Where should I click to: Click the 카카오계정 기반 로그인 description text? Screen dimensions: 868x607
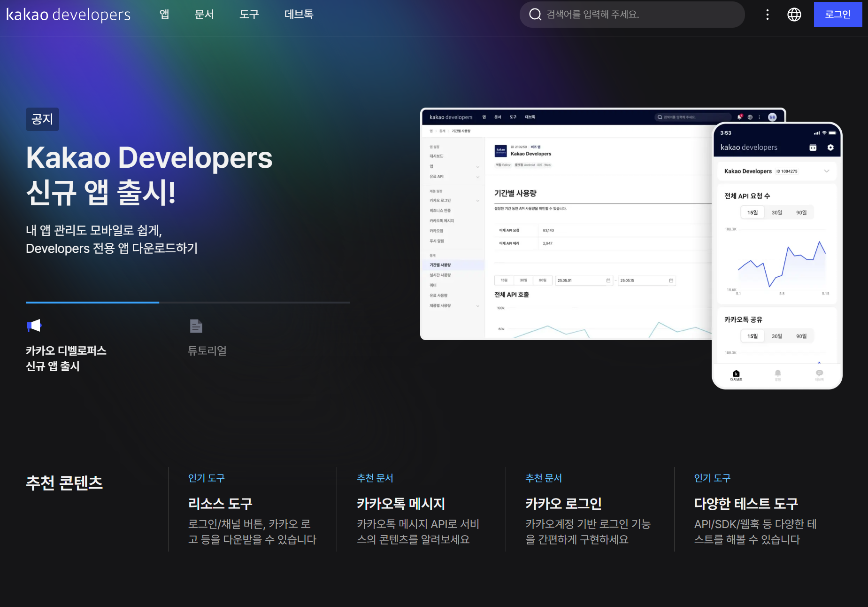point(588,531)
